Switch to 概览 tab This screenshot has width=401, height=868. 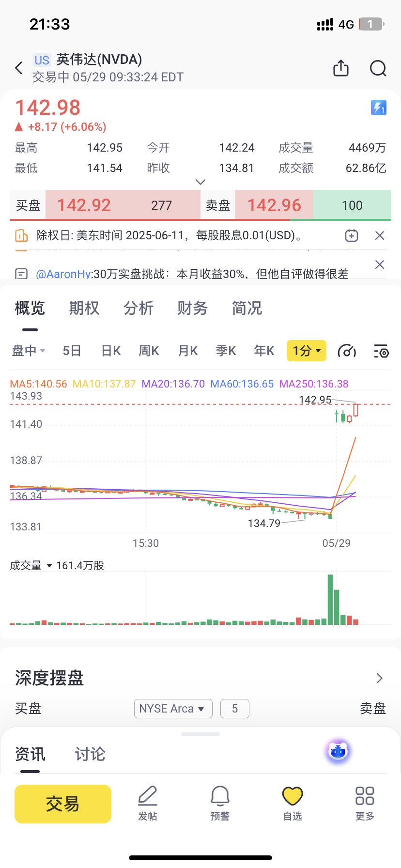(x=30, y=308)
